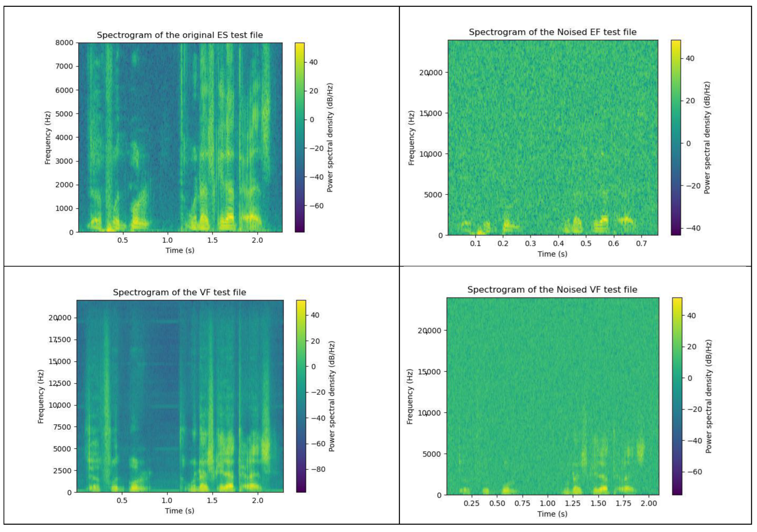The image size is (757, 532).
Task: Click the 'Spectrogram of the VF test file' title
Action: click(x=179, y=292)
